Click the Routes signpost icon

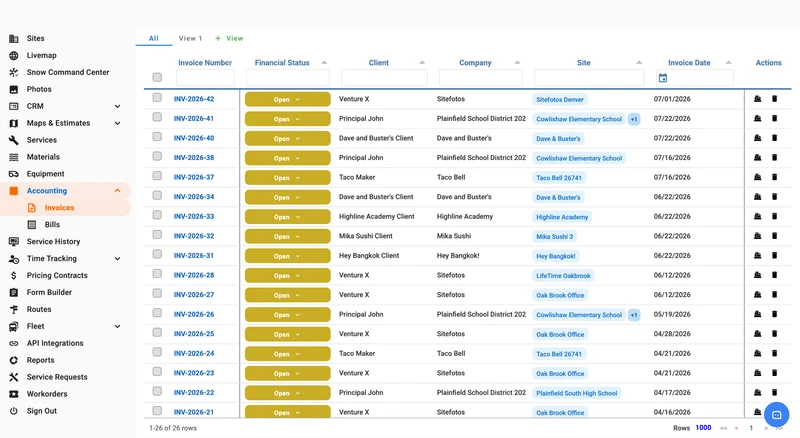pyautogui.click(x=14, y=309)
